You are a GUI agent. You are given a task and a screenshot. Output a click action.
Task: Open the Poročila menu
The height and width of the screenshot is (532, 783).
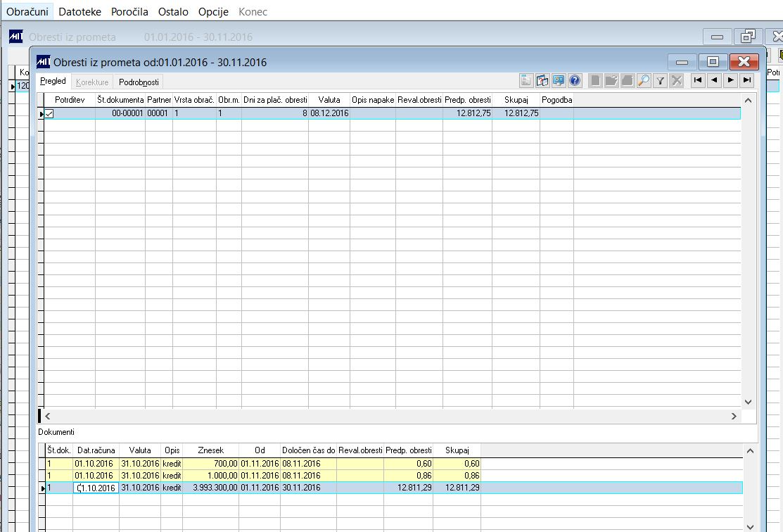[x=129, y=11]
